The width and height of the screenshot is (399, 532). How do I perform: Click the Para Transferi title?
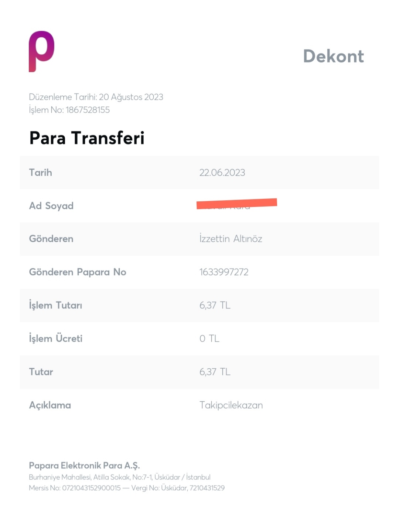coord(87,138)
